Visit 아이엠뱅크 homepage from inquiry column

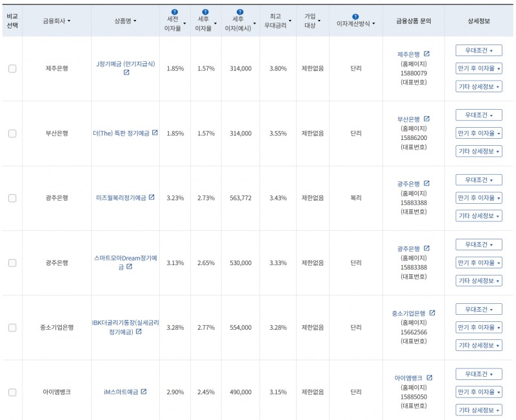408,378
